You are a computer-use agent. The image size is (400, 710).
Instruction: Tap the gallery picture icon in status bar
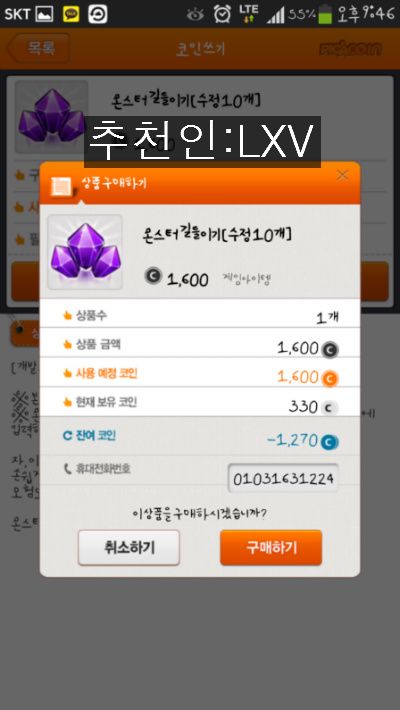(44, 14)
